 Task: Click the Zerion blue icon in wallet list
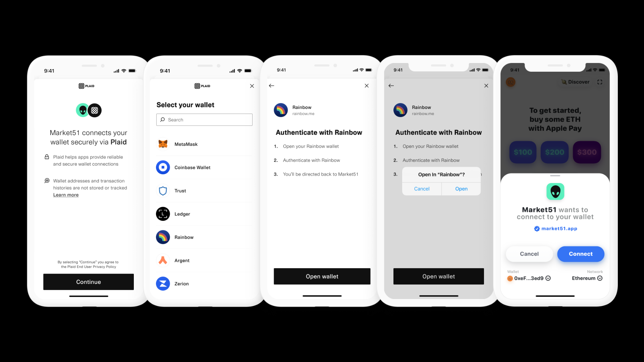163,283
